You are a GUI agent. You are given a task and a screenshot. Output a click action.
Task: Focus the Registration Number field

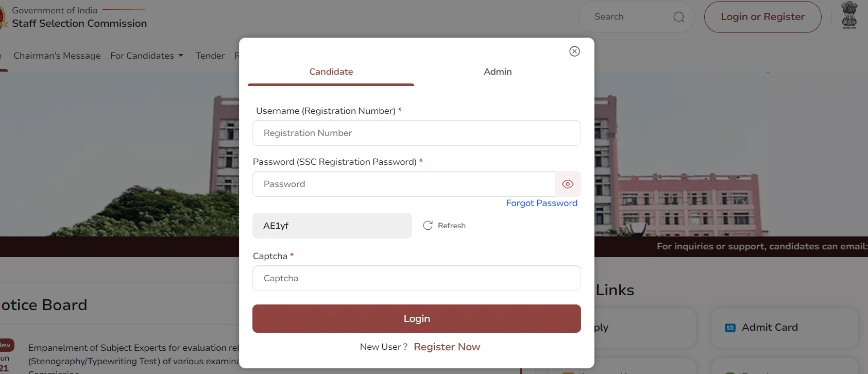[x=416, y=133]
